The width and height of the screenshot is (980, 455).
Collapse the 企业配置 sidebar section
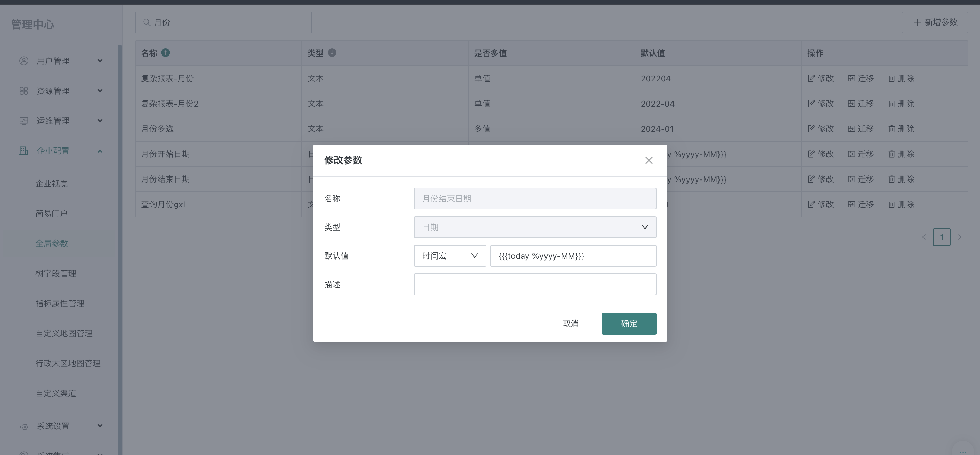pyautogui.click(x=100, y=151)
